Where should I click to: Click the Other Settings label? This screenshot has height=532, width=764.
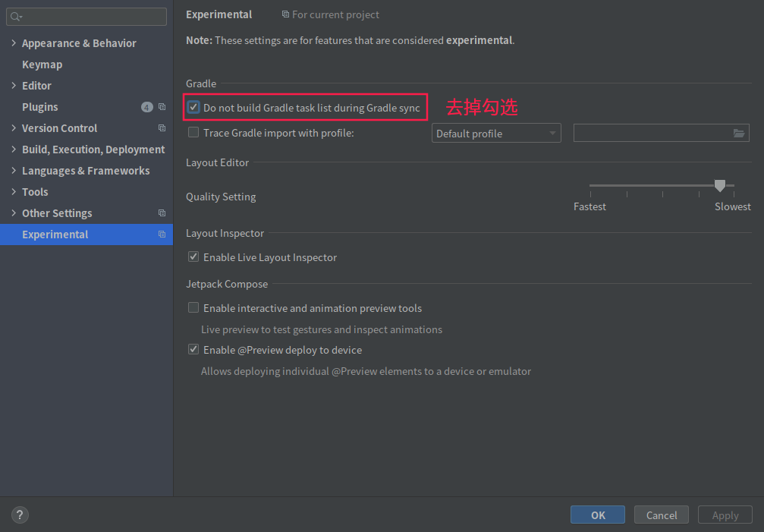pyautogui.click(x=57, y=213)
